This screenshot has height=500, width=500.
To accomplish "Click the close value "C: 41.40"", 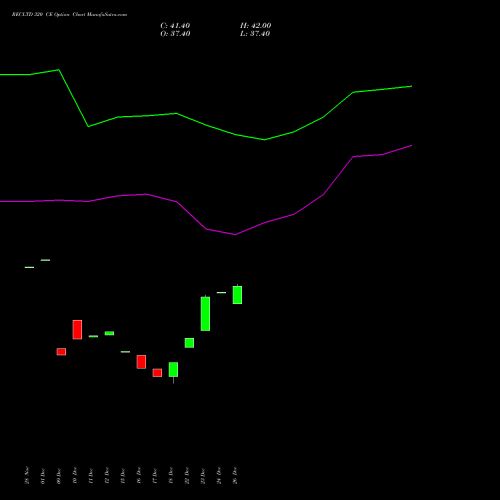I will pos(175,26).
